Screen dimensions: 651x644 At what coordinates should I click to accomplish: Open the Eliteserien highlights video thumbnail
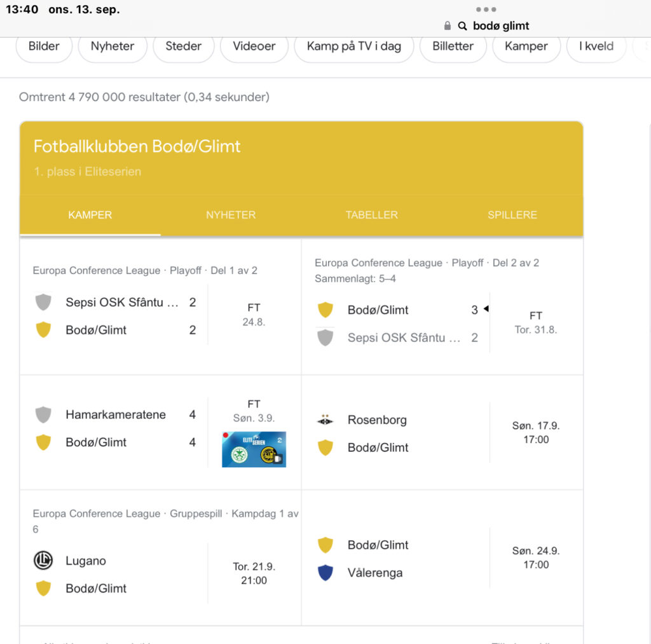[254, 449]
